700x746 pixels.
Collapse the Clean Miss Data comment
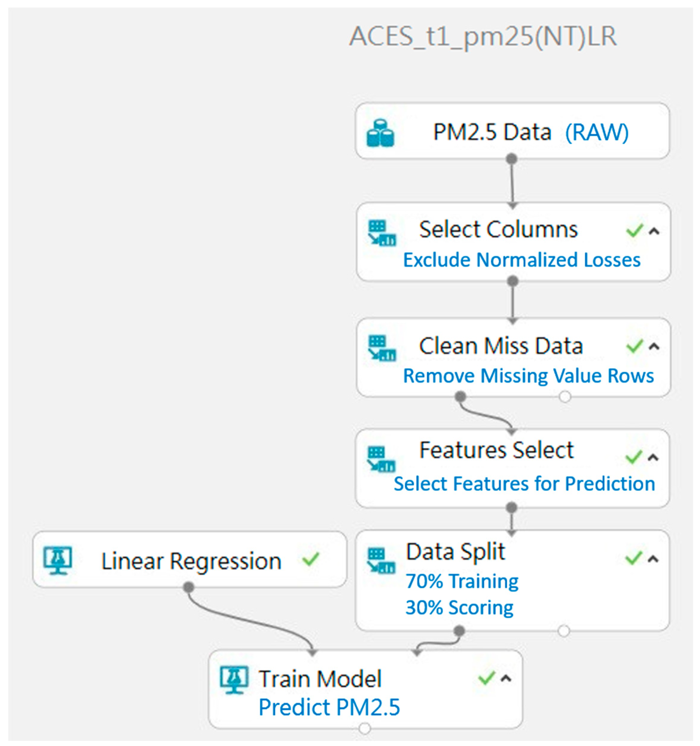pyautogui.click(x=654, y=346)
